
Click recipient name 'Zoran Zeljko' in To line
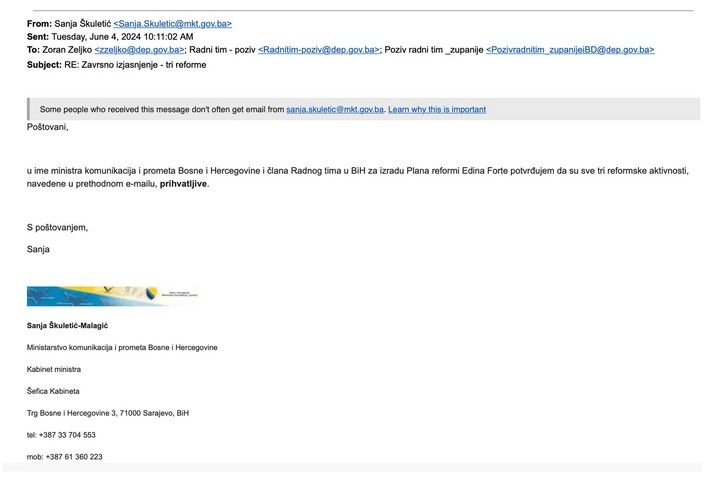pyautogui.click(x=67, y=50)
